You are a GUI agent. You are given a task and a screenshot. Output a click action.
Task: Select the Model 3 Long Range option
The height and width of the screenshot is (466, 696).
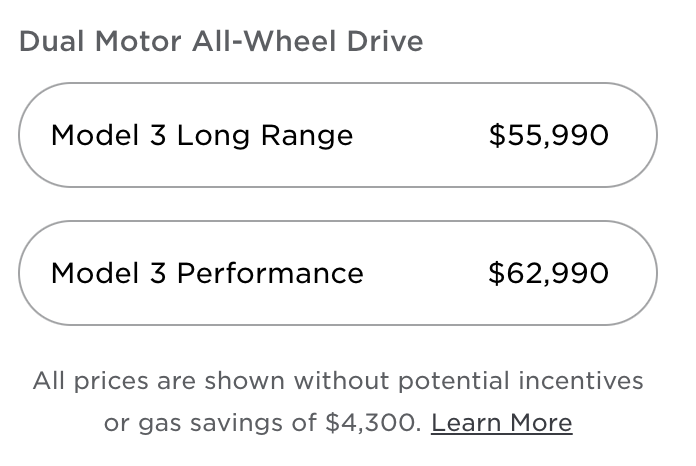click(x=337, y=135)
